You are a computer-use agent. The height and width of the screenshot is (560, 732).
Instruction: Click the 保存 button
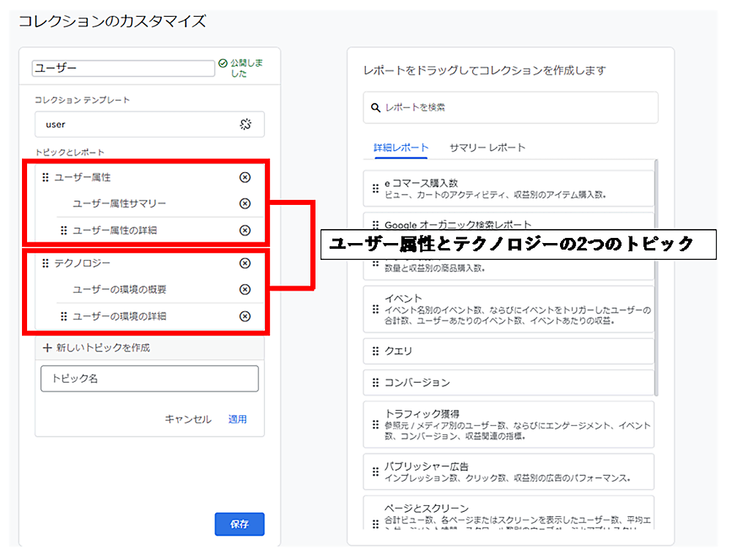[x=239, y=524]
